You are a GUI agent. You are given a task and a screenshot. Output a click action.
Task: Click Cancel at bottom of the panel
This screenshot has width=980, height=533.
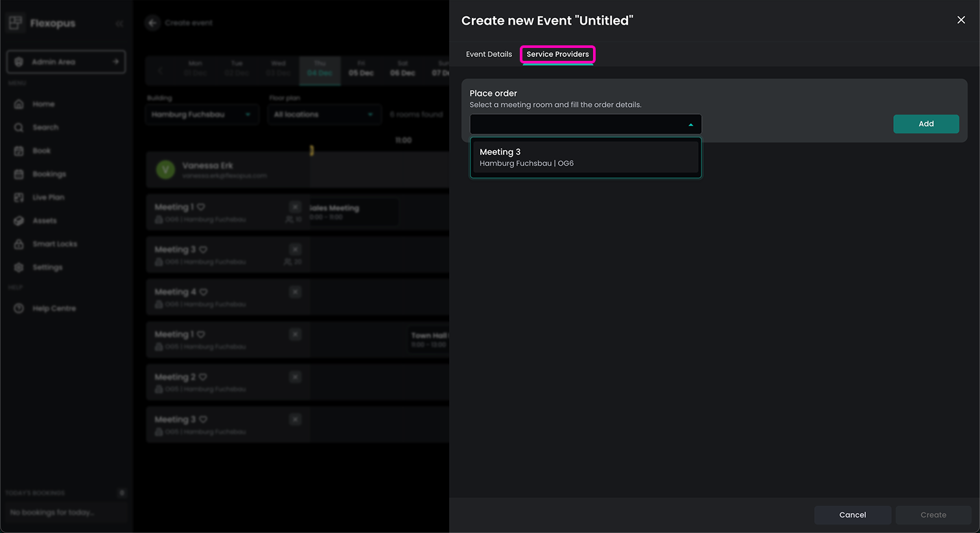(x=852, y=515)
